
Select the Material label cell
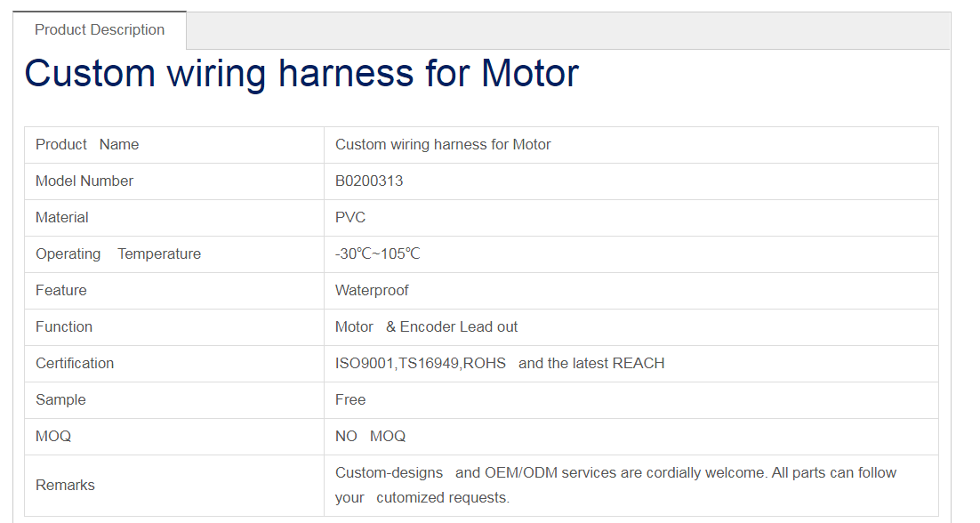62,218
